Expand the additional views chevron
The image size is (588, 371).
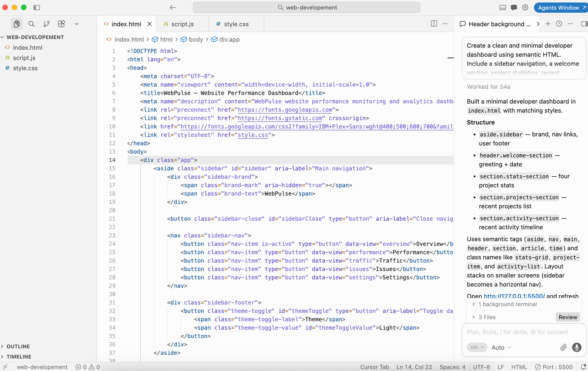(76, 24)
